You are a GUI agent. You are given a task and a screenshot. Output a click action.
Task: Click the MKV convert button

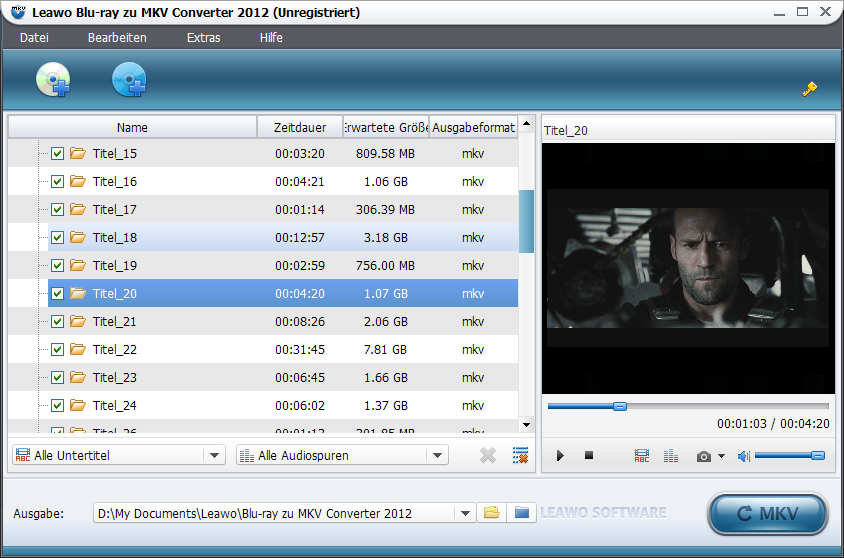[x=767, y=514]
